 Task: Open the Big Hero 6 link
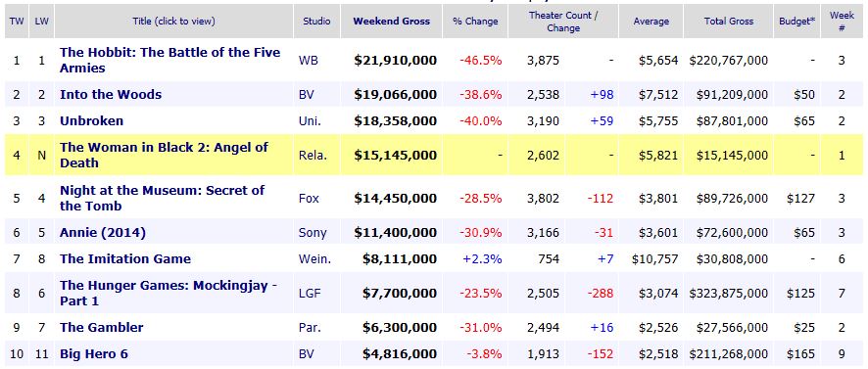[93, 353]
